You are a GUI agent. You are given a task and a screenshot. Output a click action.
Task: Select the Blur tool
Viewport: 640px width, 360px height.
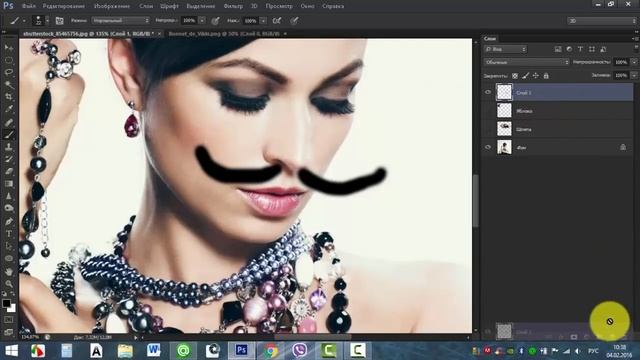[x=9, y=196]
